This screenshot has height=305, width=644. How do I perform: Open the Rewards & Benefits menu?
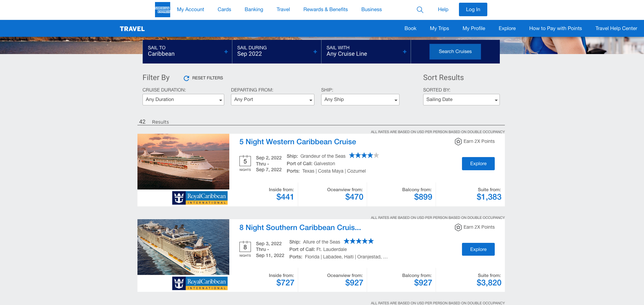pos(325,9)
